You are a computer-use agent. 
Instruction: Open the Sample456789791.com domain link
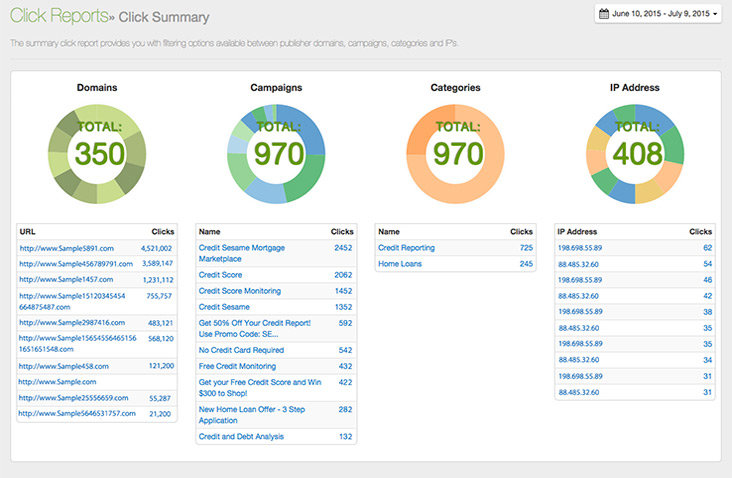point(75,264)
